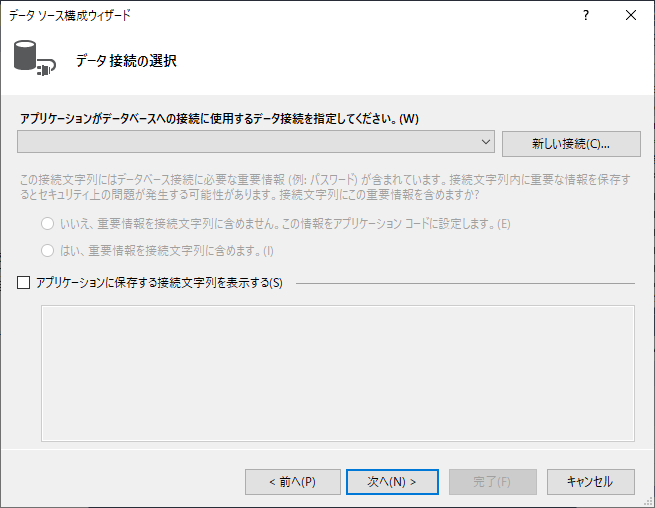Cancel the wizard with キャンセル button
Viewport: 655px width, 508px height.
click(590, 481)
